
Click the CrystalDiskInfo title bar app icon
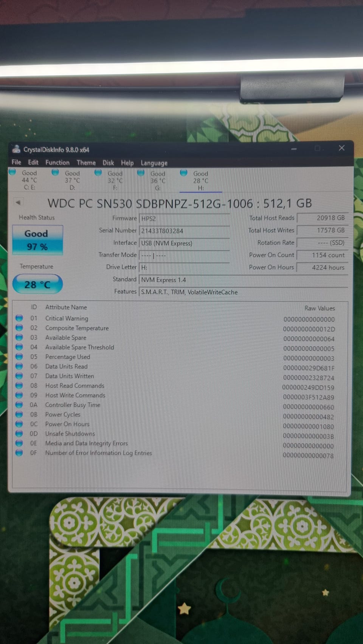tap(16, 149)
